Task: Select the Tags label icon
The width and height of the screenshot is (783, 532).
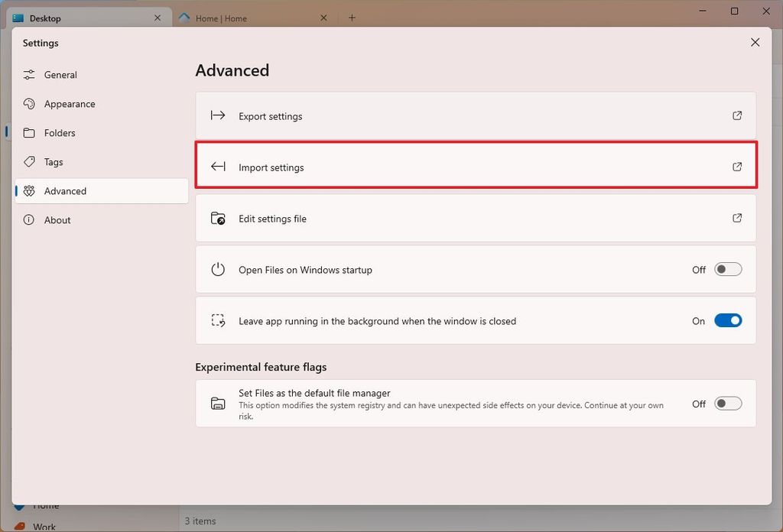Action: 29,161
